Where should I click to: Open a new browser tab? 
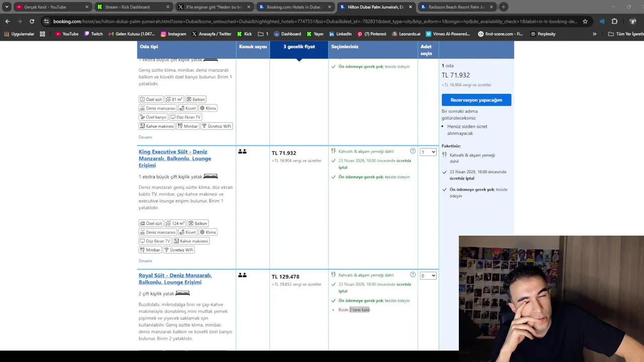coord(503,7)
